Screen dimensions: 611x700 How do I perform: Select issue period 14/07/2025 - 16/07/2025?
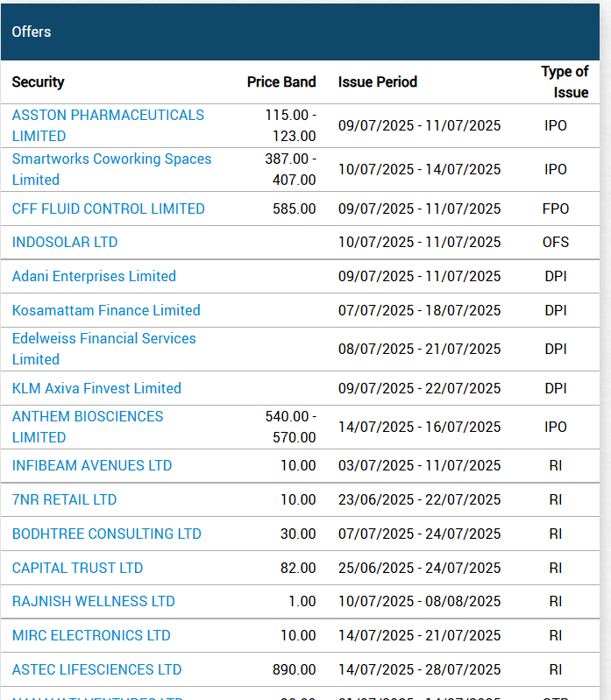coord(419,427)
